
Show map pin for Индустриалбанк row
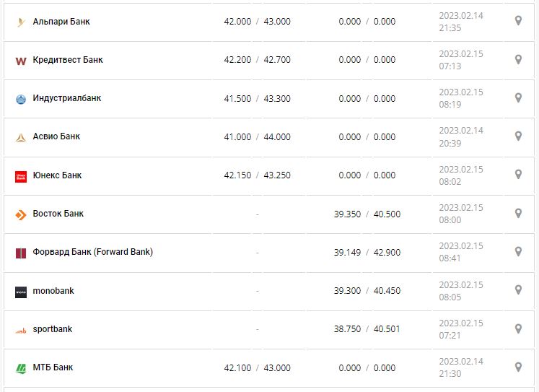(x=517, y=98)
